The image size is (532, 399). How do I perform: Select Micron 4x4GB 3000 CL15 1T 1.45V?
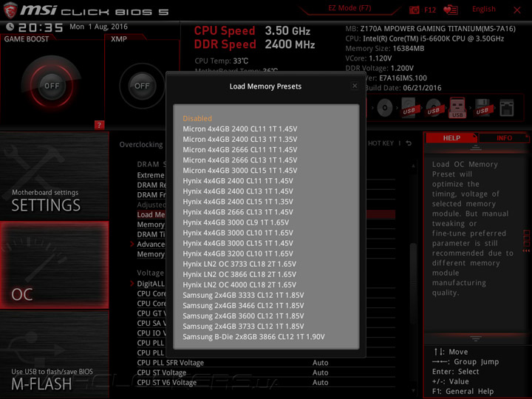(x=240, y=171)
